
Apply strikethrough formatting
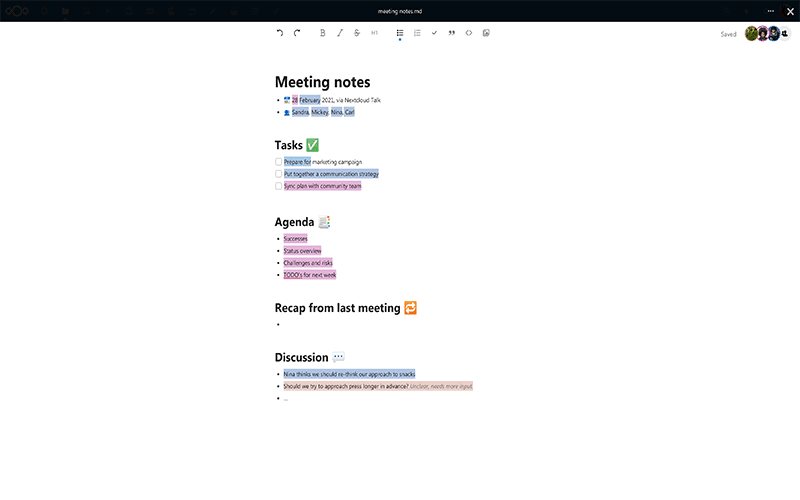pos(357,33)
